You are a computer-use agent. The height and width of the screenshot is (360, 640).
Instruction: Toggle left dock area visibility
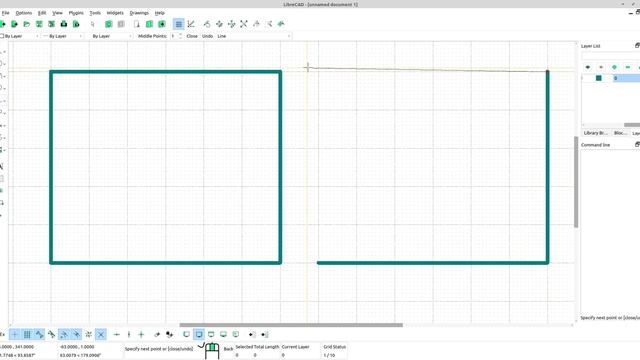coord(187,335)
